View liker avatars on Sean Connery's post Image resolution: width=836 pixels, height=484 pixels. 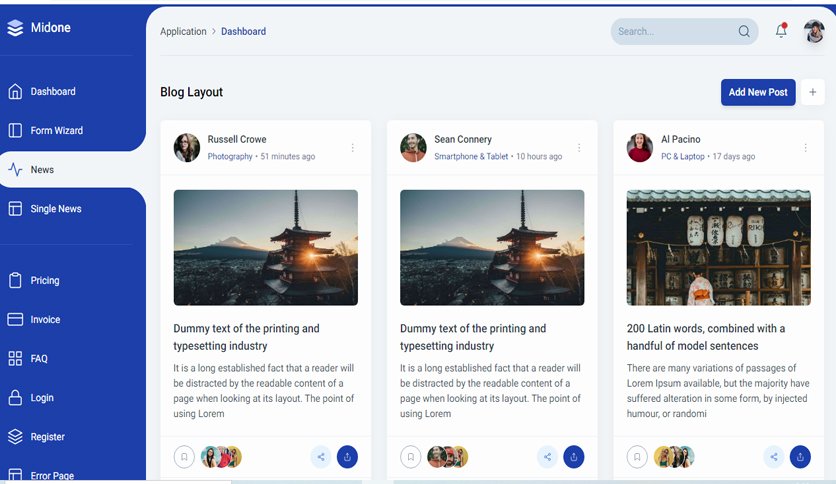[x=448, y=457]
